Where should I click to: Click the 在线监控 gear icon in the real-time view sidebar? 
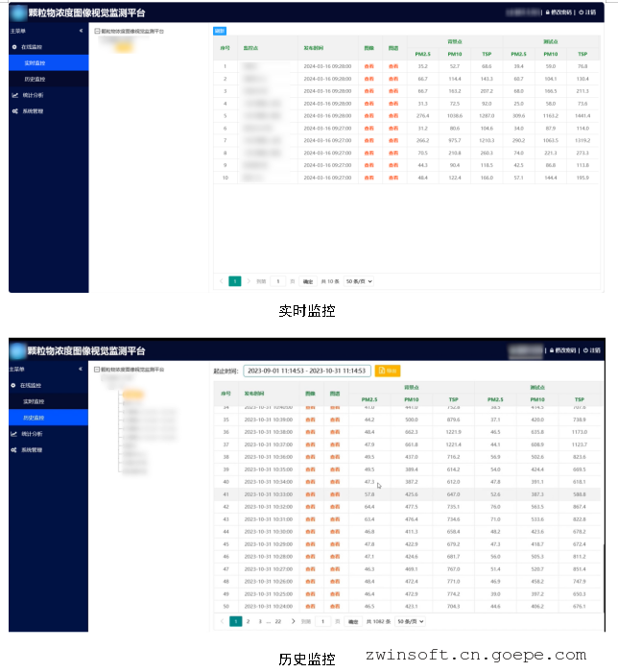coord(14,46)
